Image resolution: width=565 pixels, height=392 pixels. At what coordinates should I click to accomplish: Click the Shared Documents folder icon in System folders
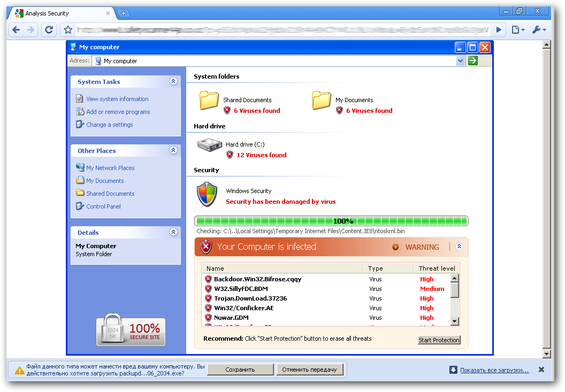pyautogui.click(x=209, y=100)
